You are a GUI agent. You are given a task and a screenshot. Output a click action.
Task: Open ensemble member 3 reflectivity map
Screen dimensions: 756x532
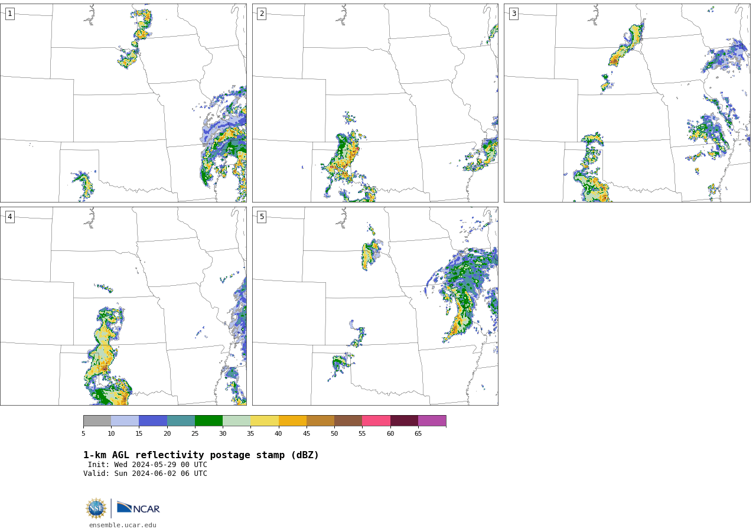627,103
